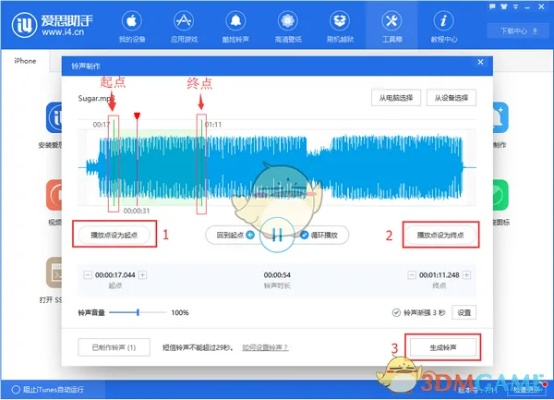Increase end time with plus button
This screenshot has height=400, width=554.
click(x=467, y=275)
